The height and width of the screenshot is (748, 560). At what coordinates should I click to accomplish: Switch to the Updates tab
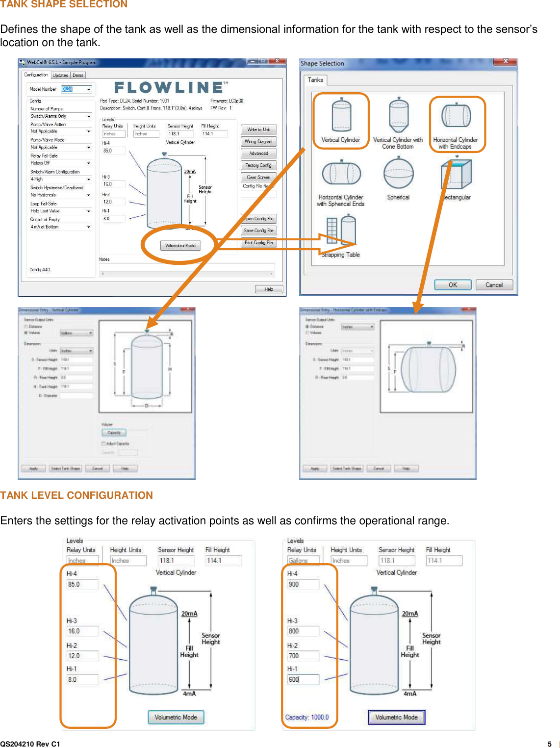click(x=60, y=75)
